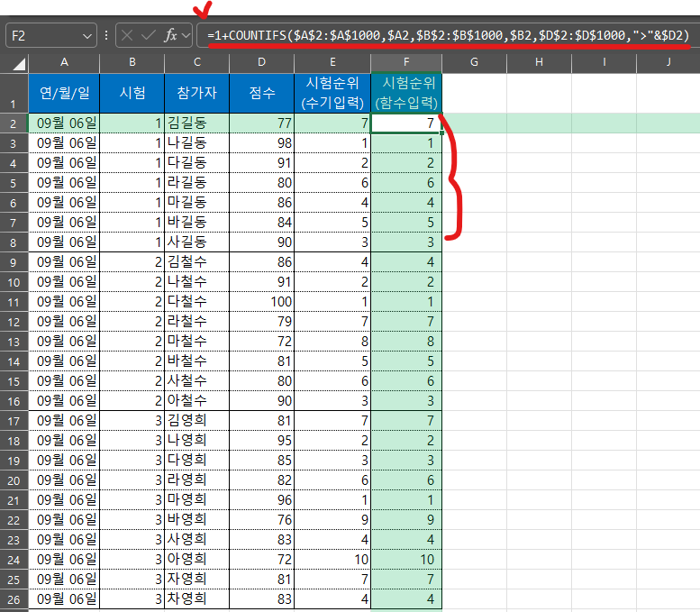
Task: Click the 시험순위 (수기입력) header cell
Action: point(332,93)
